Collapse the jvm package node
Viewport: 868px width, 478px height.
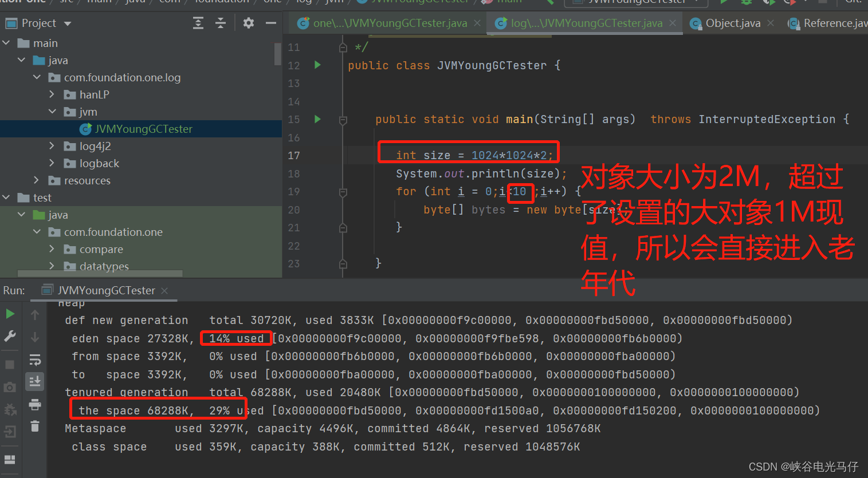[x=52, y=112]
